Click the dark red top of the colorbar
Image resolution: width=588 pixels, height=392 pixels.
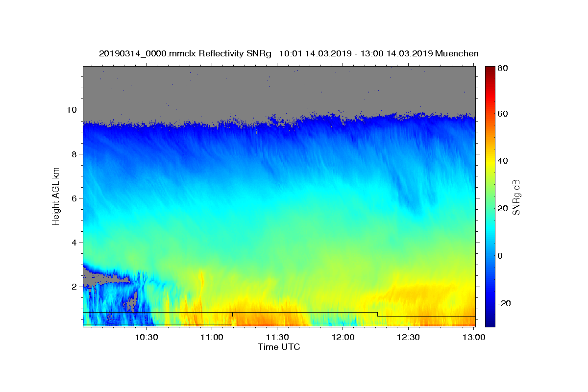pos(490,71)
